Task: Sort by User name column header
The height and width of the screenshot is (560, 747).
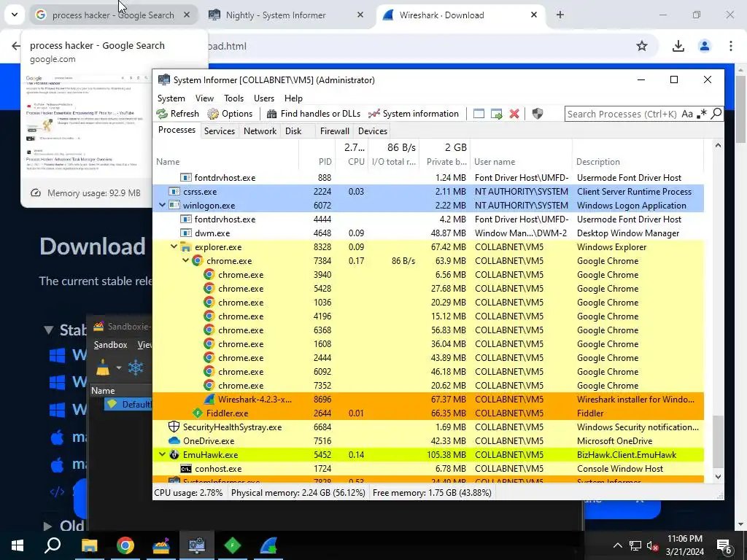Action: click(521, 161)
